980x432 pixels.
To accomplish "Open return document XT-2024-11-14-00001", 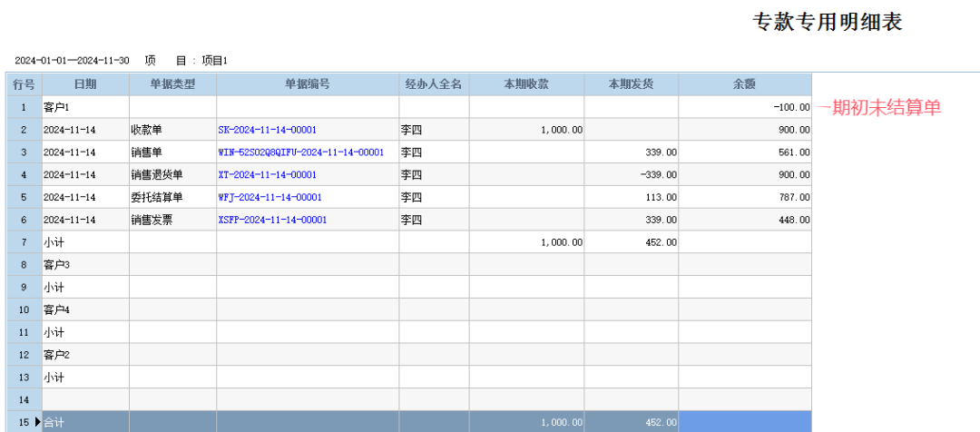I will click(x=268, y=175).
